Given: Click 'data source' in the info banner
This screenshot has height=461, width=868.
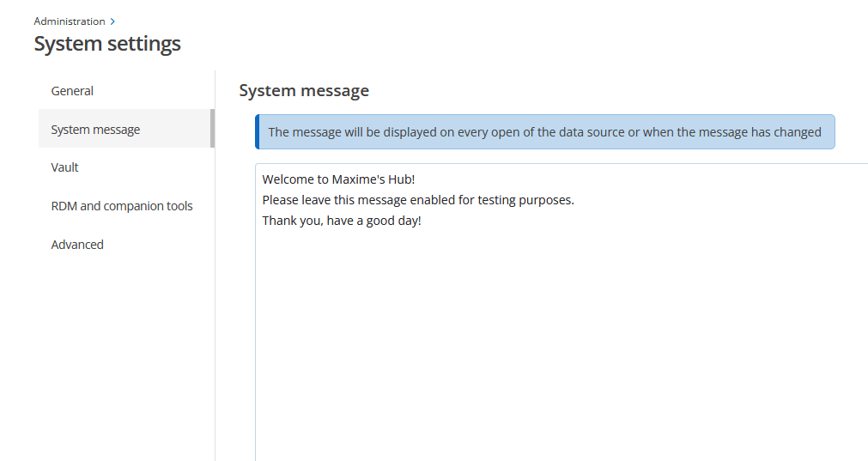Looking at the screenshot, I should pyautogui.click(x=593, y=132).
